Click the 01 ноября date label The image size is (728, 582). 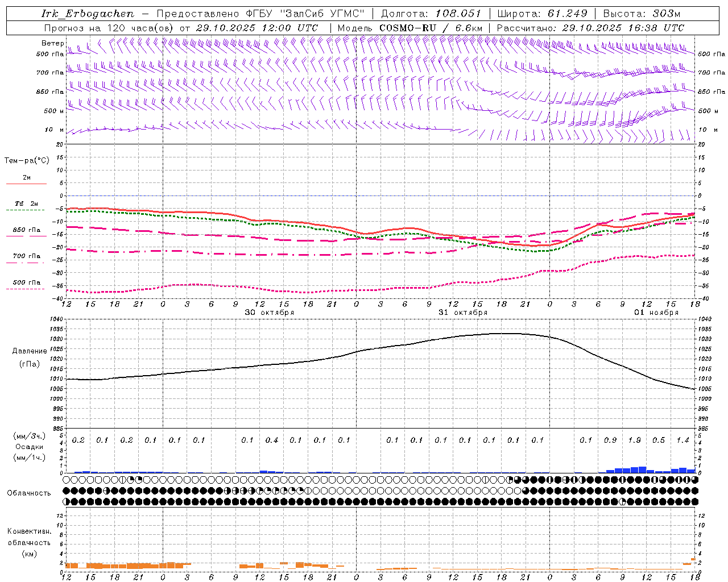pyautogui.click(x=656, y=313)
